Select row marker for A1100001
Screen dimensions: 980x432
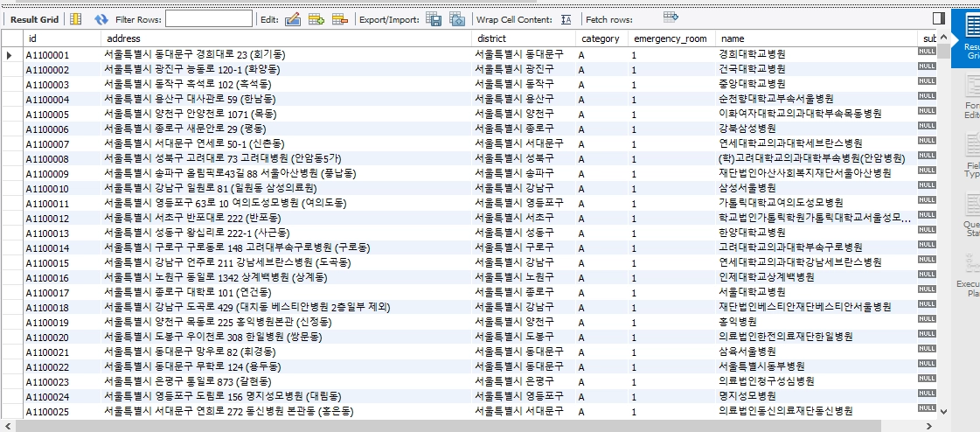pyautogui.click(x=11, y=55)
